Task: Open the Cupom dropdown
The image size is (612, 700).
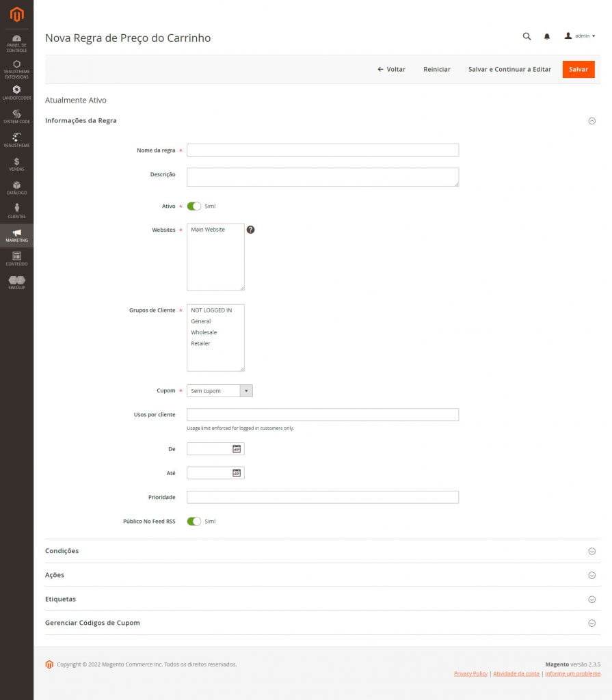Action: [219, 391]
